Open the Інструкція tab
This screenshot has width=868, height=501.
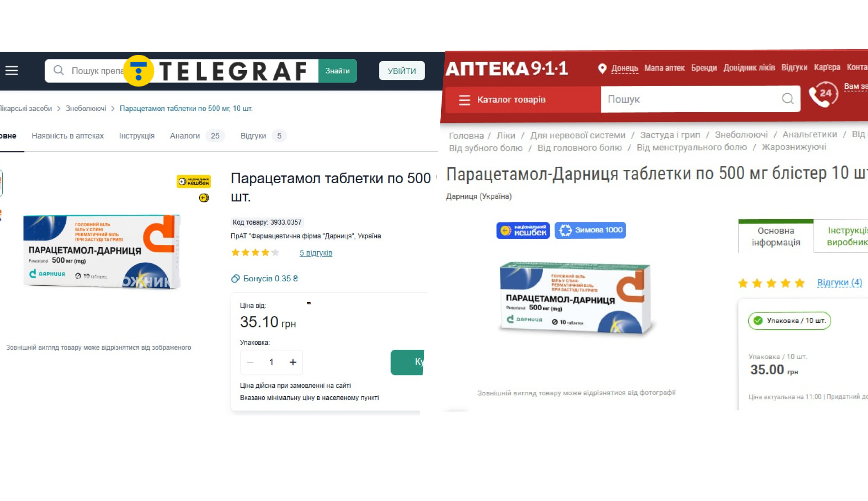click(137, 136)
